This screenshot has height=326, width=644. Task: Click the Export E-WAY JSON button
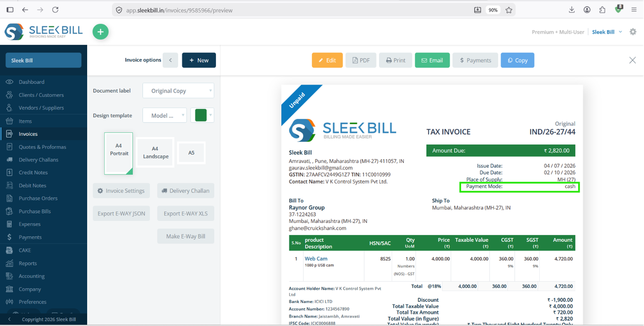click(x=121, y=213)
